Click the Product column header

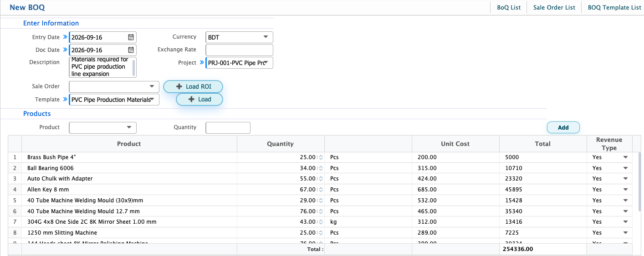[x=129, y=144]
